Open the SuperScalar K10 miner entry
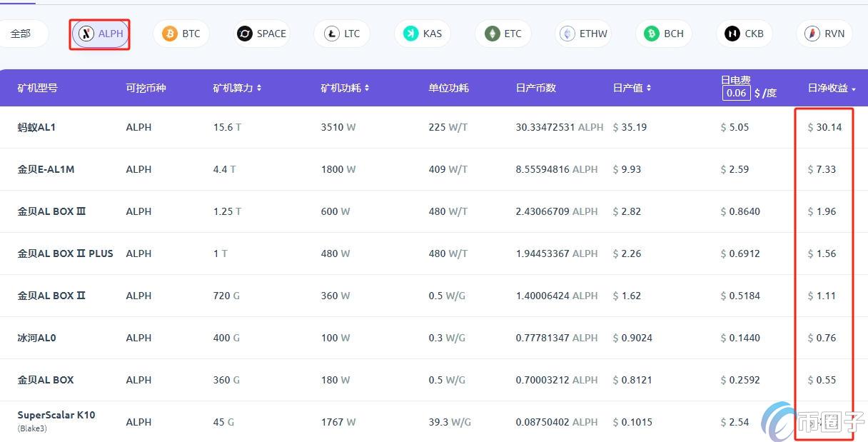Image resolution: width=868 pixels, height=442 pixels. 56,415
